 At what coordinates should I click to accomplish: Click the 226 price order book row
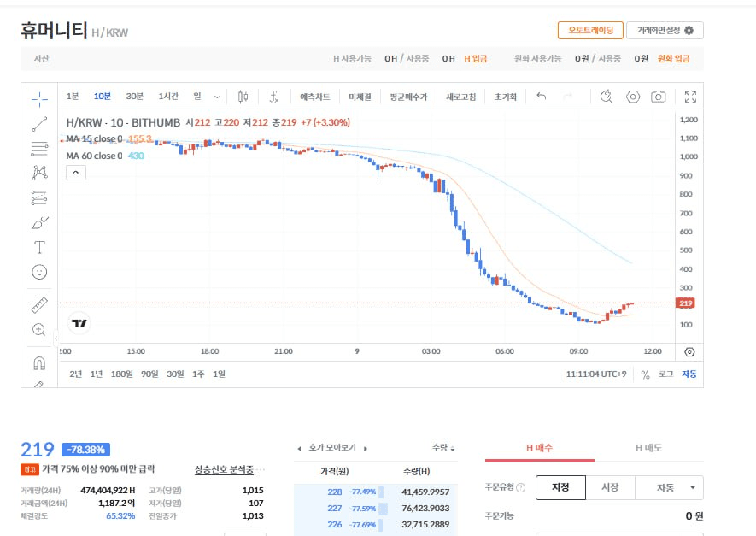pyautogui.click(x=376, y=524)
